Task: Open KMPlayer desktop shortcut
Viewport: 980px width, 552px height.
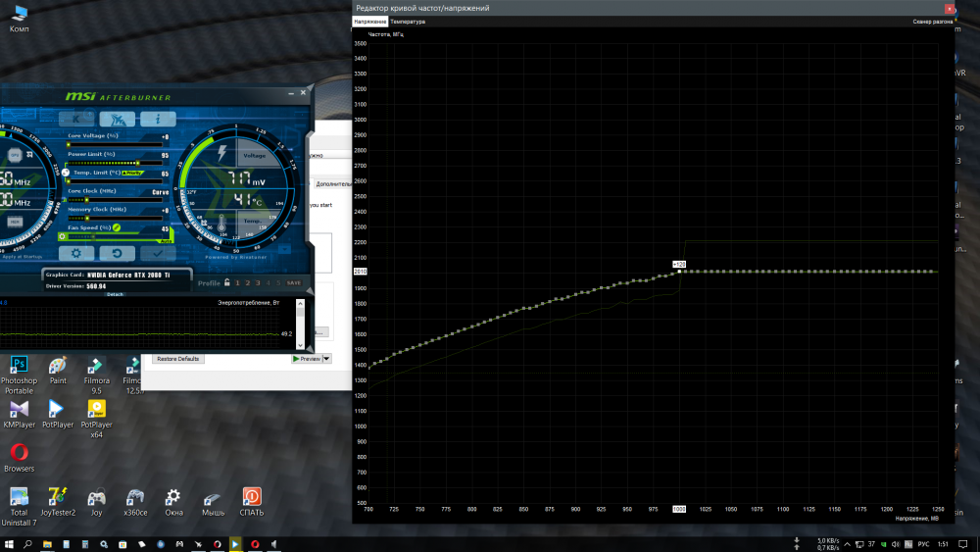Action: [x=19, y=414]
